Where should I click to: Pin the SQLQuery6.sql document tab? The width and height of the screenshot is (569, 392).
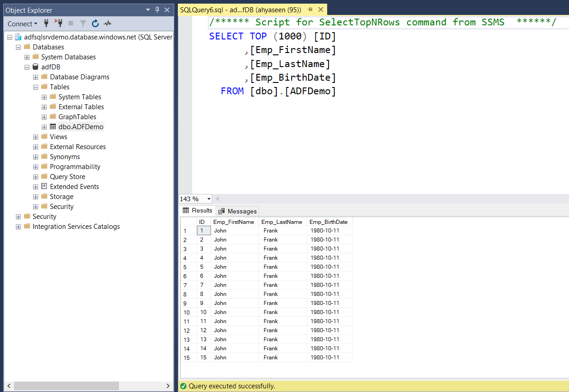pyautogui.click(x=310, y=10)
